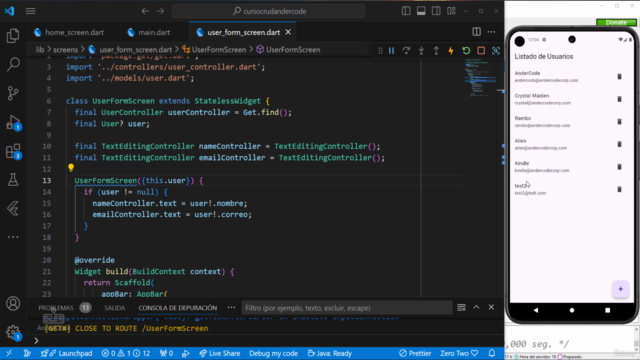Click the lib breadcrumb segment
This screenshot has height=360, width=640.
point(40,49)
